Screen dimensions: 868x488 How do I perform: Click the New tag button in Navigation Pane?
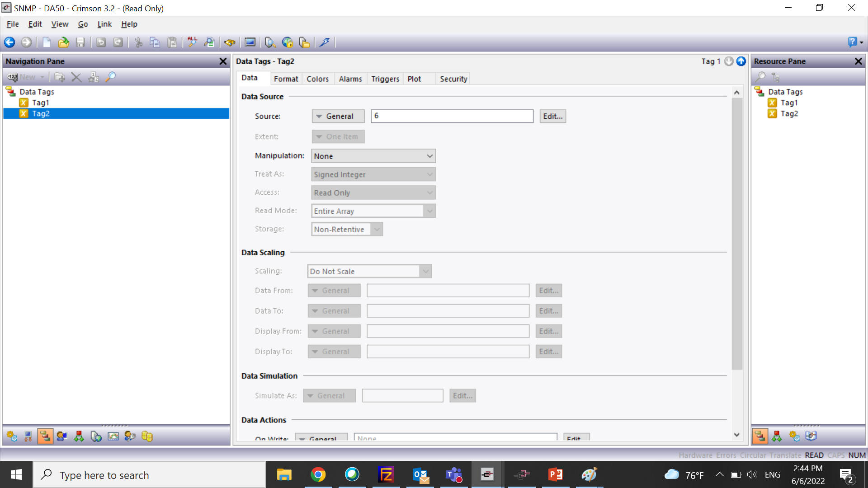(26, 77)
